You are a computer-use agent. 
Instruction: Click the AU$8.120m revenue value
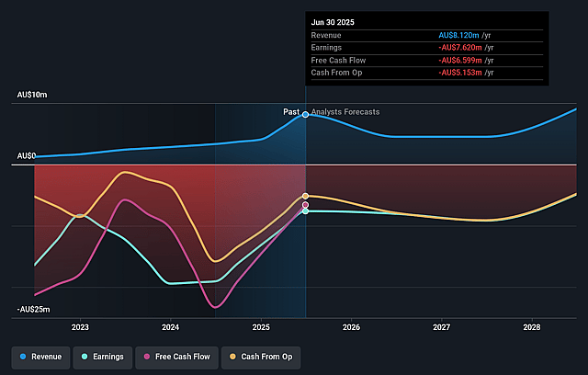point(458,35)
